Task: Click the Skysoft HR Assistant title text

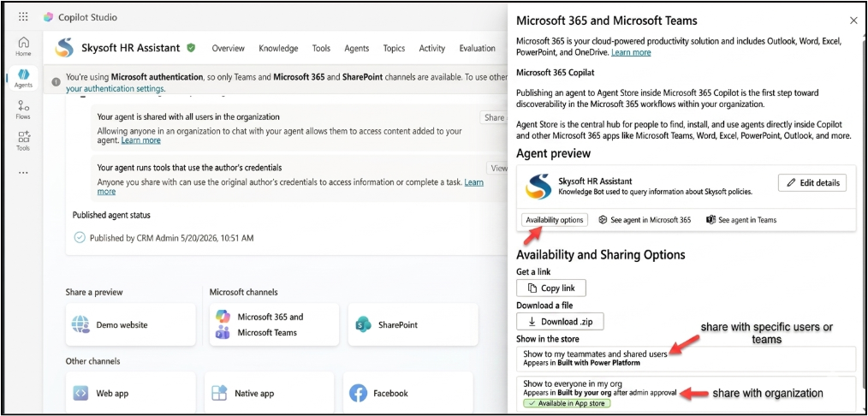Action: [131, 48]
